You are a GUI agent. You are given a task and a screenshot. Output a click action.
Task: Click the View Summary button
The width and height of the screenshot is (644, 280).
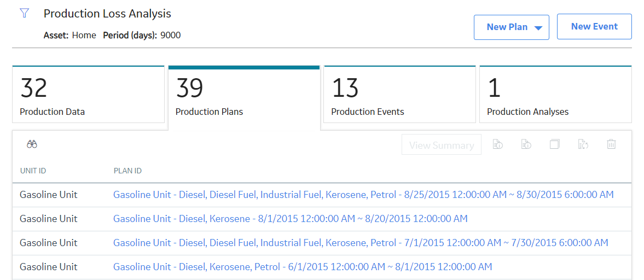(x=442, y=145)
